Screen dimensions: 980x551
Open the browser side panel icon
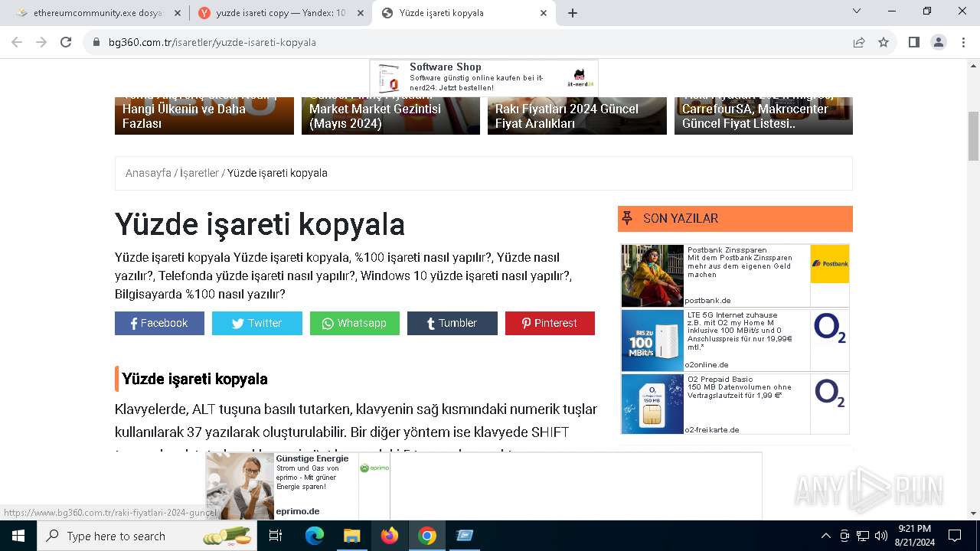click(x=914, y=42)
